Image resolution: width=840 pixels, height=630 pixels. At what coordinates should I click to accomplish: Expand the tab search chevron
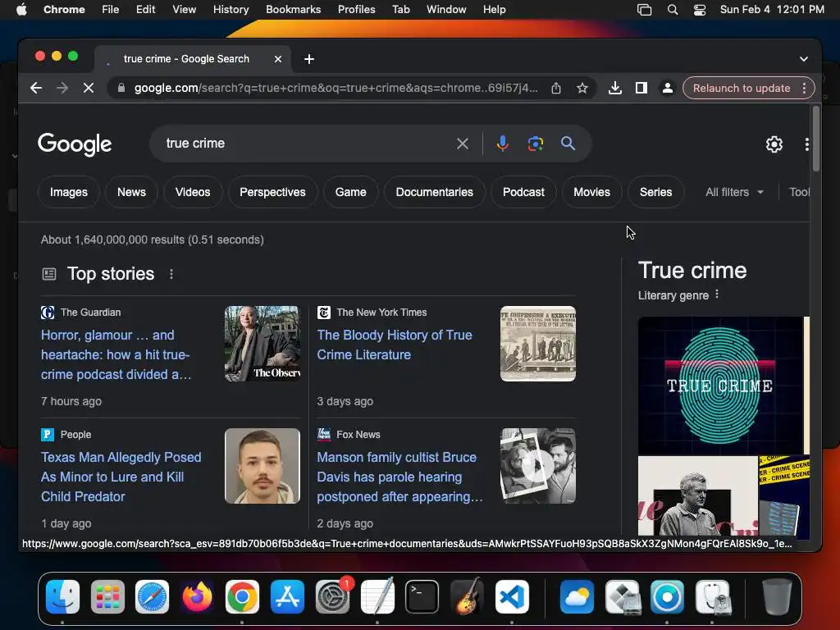pos(804,59)
